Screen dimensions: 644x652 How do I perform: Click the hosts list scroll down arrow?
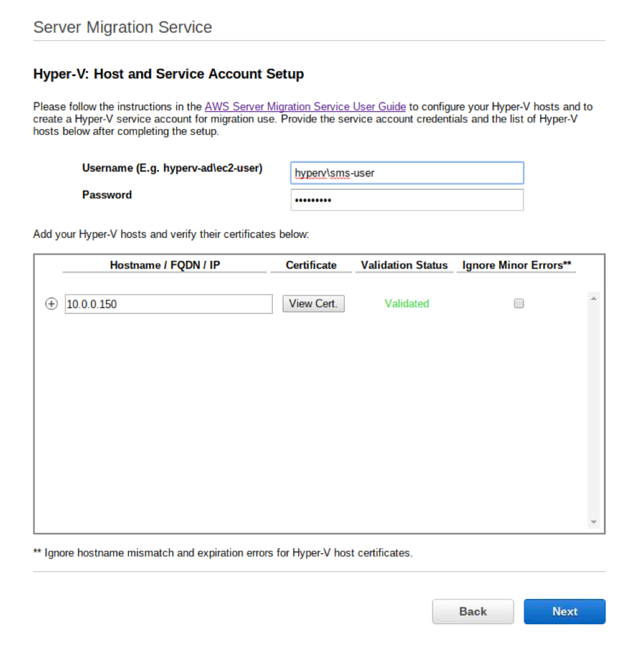tap(594, 522)
